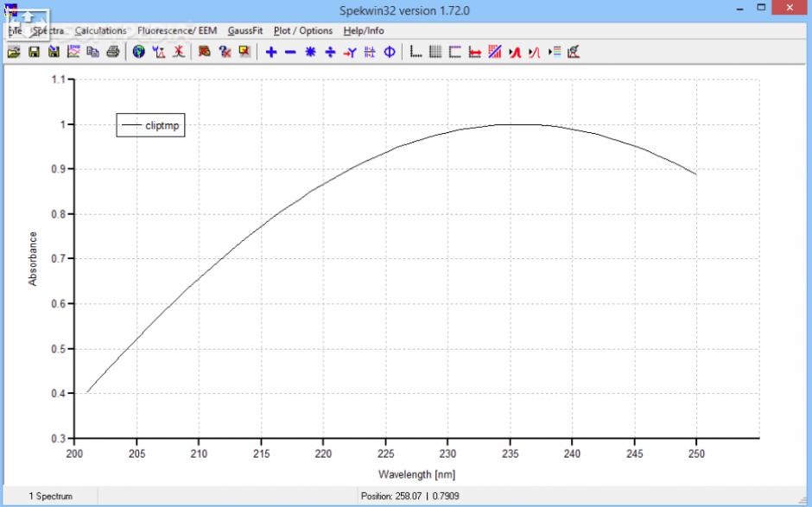Click the rightmost toolbar icon with pencil
Image resolution: width=812 pixels, height=507 pixels.
574,52
